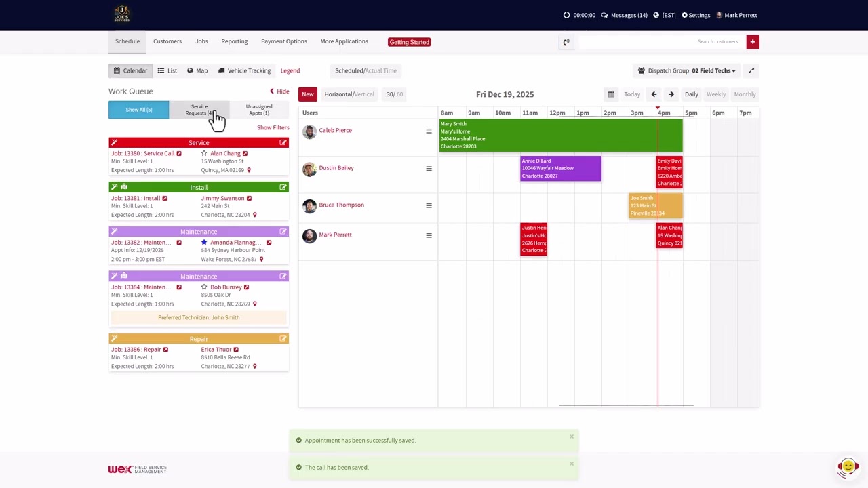Open the Mark Perrett user menu
Screen dimensions: 868x488
coord(736,15)
